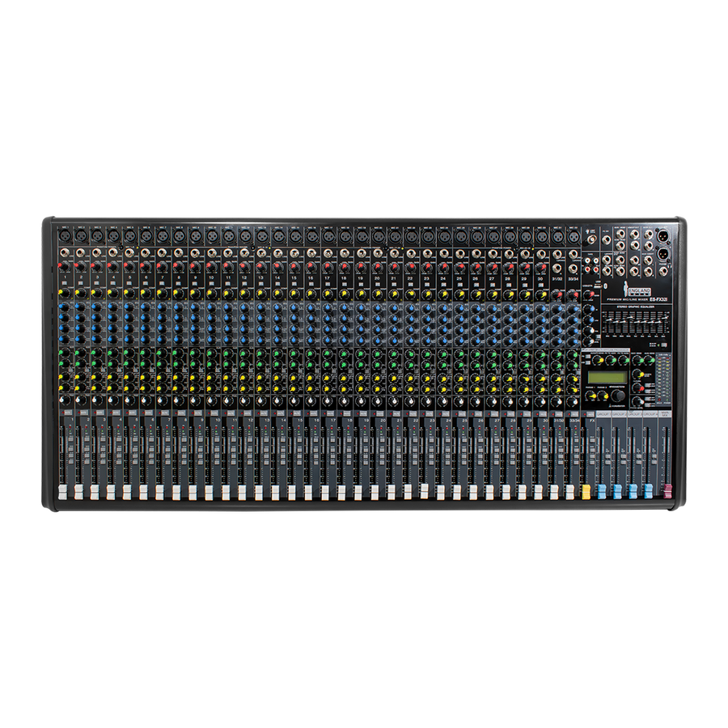The image size is (728, 728).
Task: Click the large black program selector knob
Action: click(618, 396)
